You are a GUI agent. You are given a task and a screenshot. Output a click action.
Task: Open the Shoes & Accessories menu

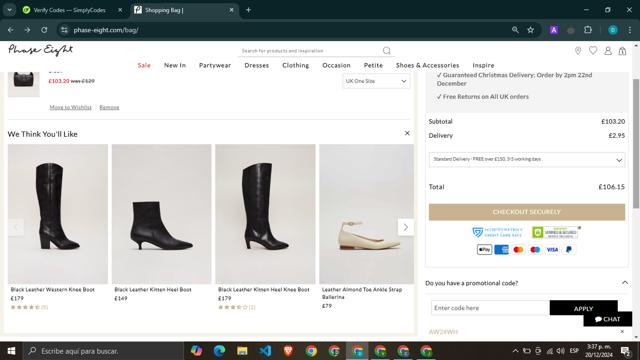coord(427,65)
